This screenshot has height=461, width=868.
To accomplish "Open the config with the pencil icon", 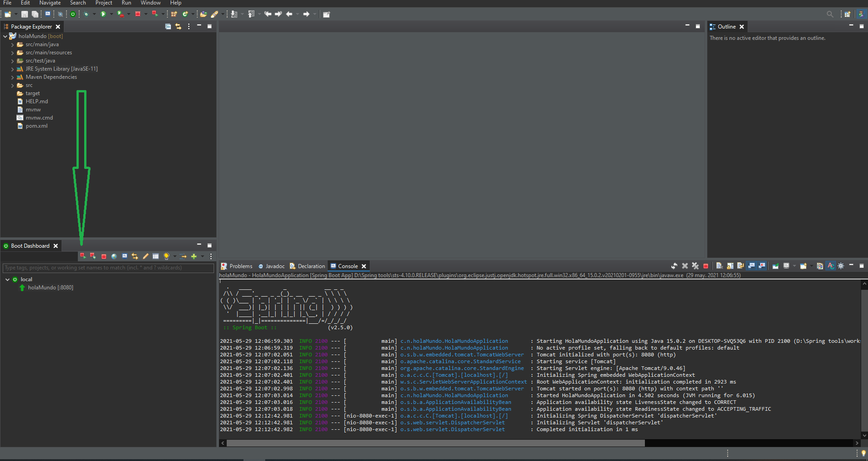I will (x=145, y=256).
